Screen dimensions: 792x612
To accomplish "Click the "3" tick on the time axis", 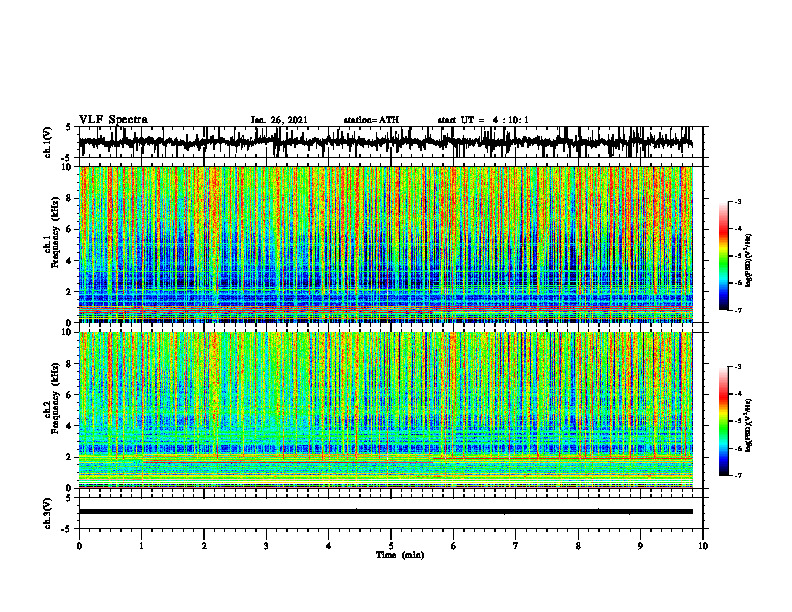I will [x=266, y=546].
